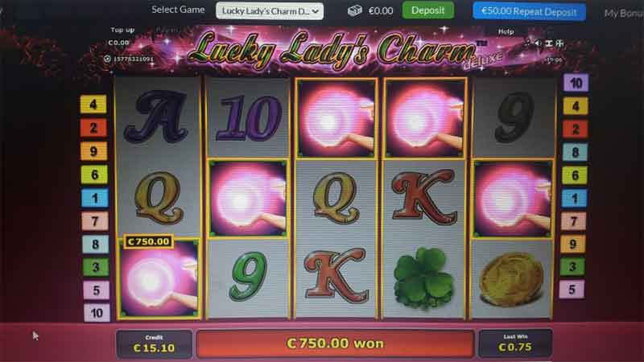Viewport: 644px width, 362px height.
Task: Select payline 5 swatch on the right
Action: coord(572,290)
